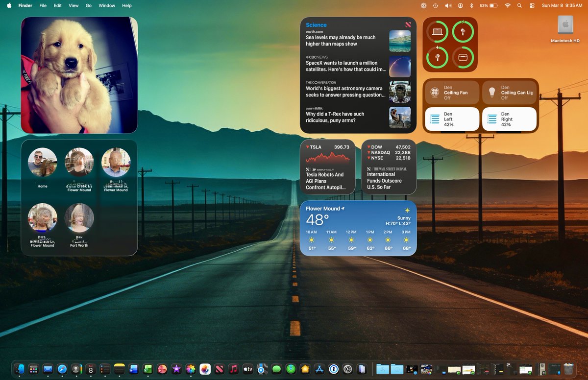This screenshot has height=380, width=588.
Task: Open the App Store in Dock
Action: [x=319, y=369]
